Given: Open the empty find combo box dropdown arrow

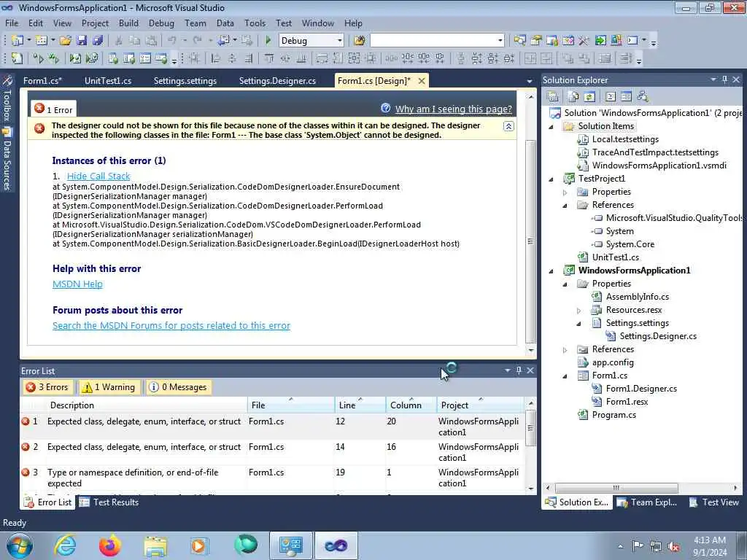Looking at the screenshot, I should point(500,41).
